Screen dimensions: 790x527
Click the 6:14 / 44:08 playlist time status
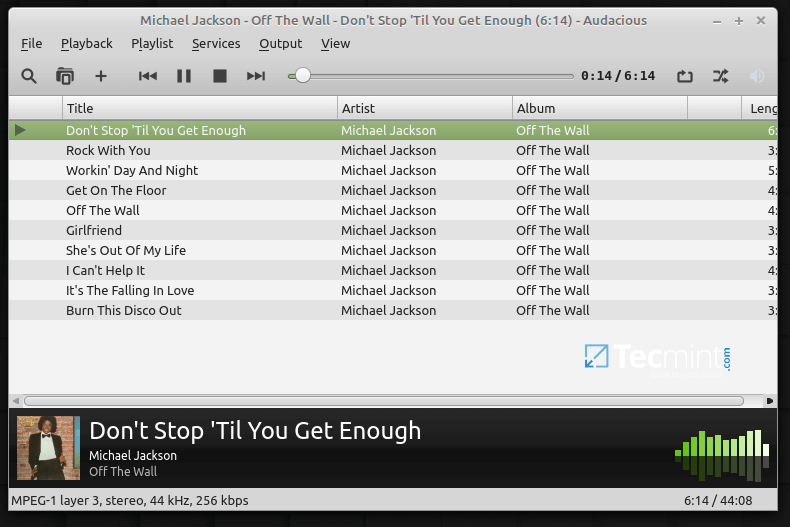[x=718, y=501]
